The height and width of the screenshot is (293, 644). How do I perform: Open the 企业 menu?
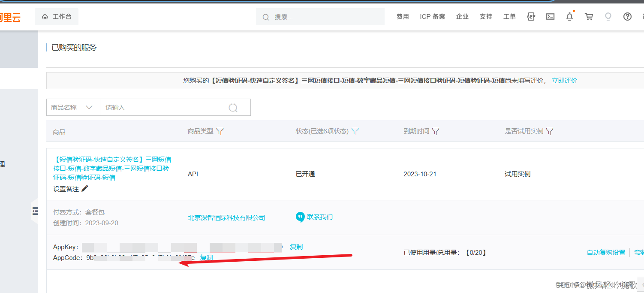tap(462, 17)
